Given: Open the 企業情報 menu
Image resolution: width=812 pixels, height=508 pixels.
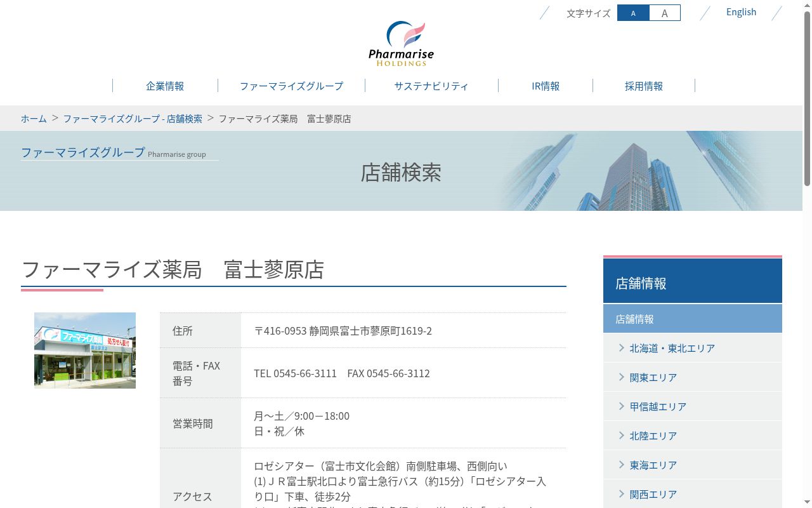Looking at the screenshot, I should pyautogui.click(x=165, y=86).
